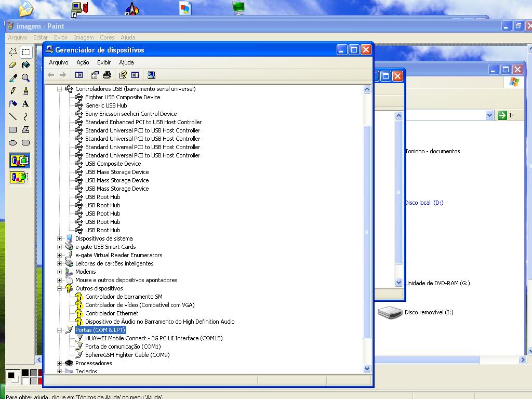Collapse the Controladores USB tree node

(x=59, y=89)
